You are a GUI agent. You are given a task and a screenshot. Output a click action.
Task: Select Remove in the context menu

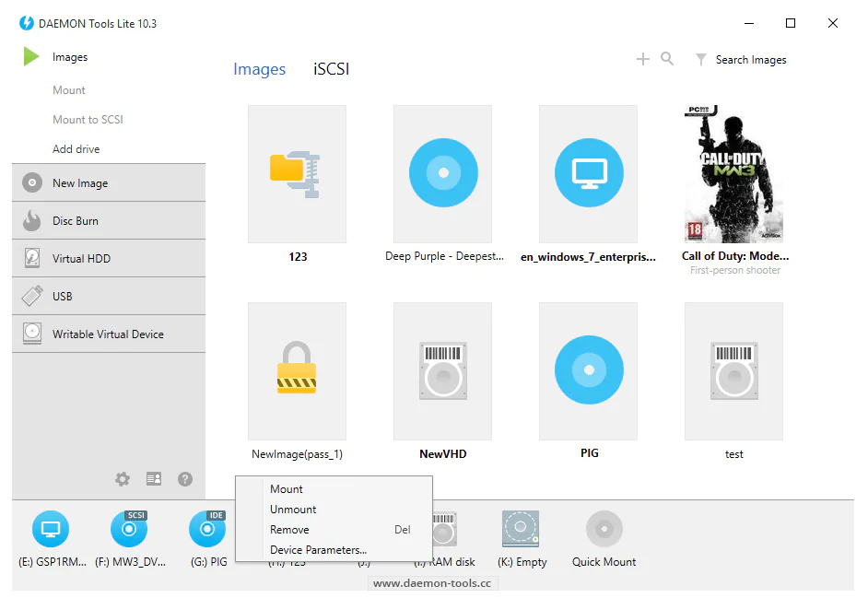(x=289, y=530)
